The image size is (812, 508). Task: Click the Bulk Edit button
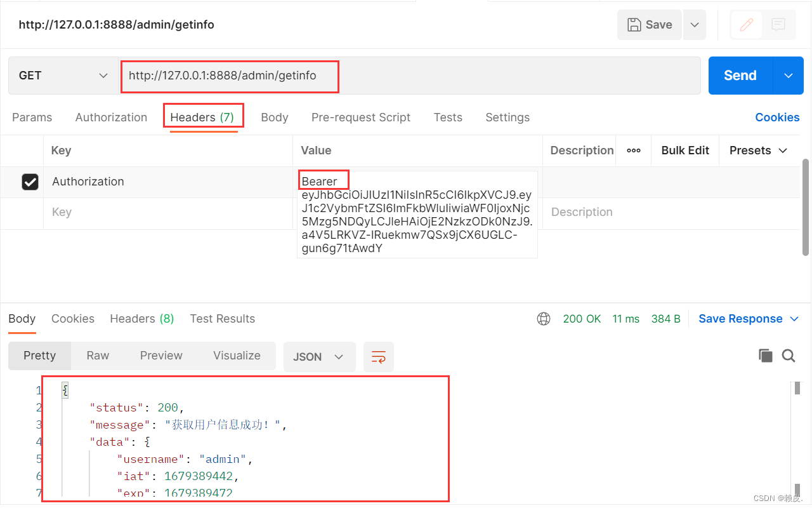tap(685, 150)
